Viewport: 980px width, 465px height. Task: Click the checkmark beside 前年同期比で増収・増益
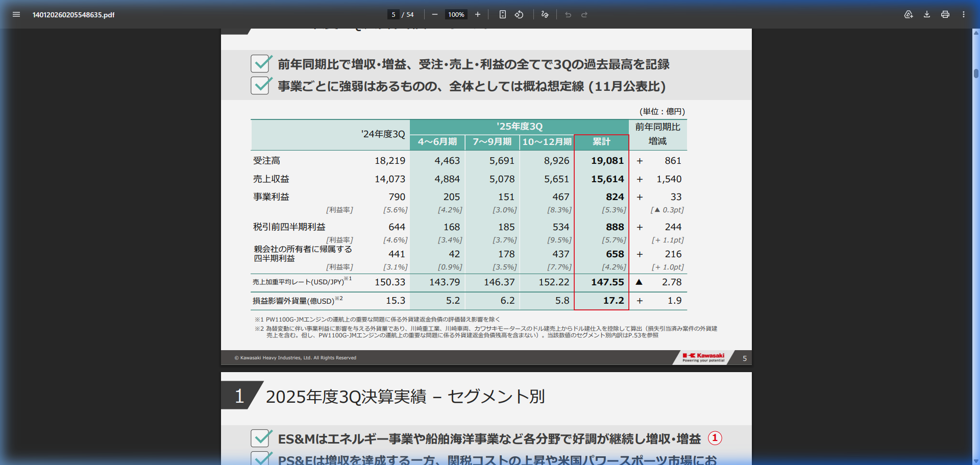pos(261,63)
